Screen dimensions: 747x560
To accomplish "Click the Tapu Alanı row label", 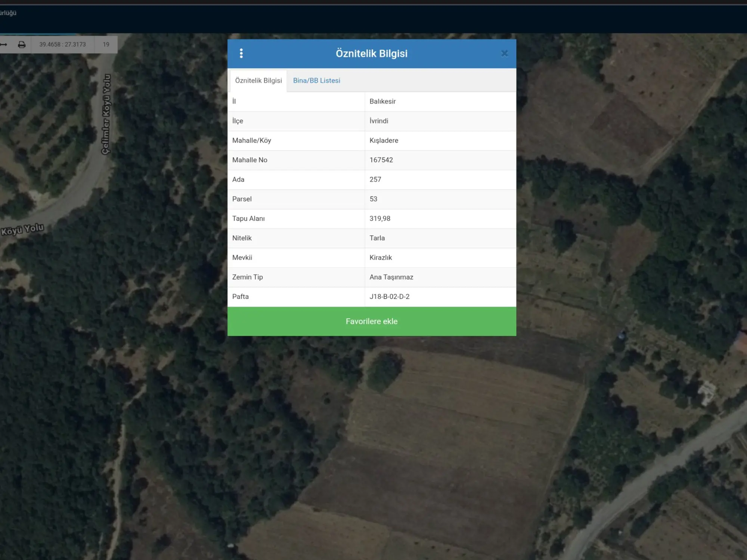I will [x=248, y=219].
